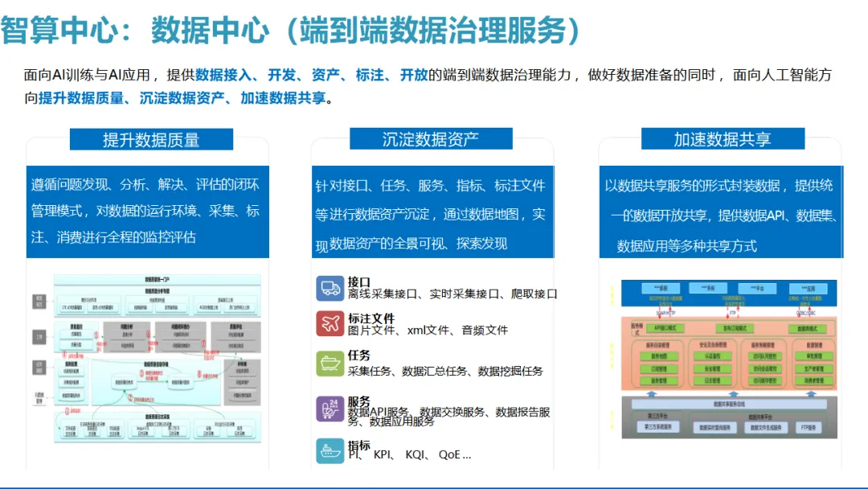
Task: Click the green ship icon beside 任务
Action: [x=330, y=364]
